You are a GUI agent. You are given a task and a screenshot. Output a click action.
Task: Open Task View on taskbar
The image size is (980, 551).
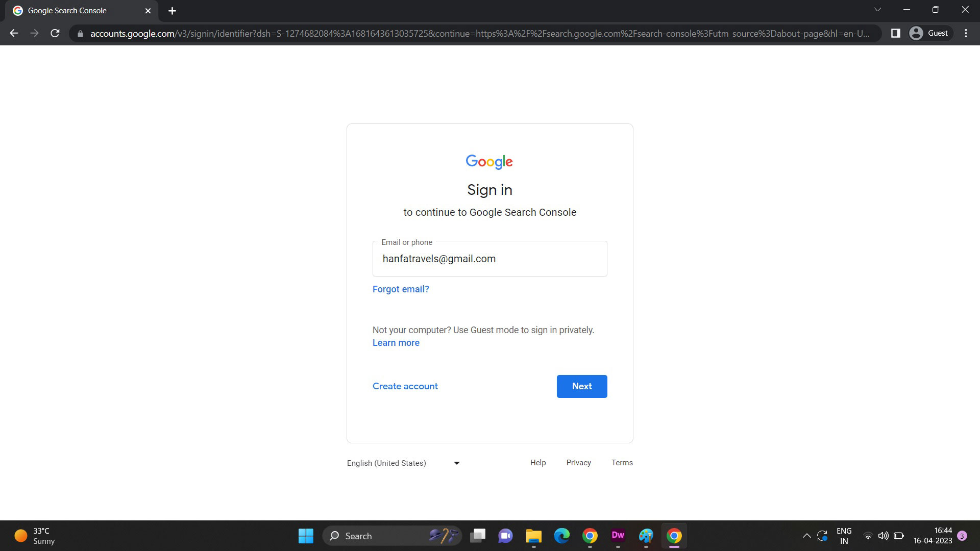(x=478, y=536)
